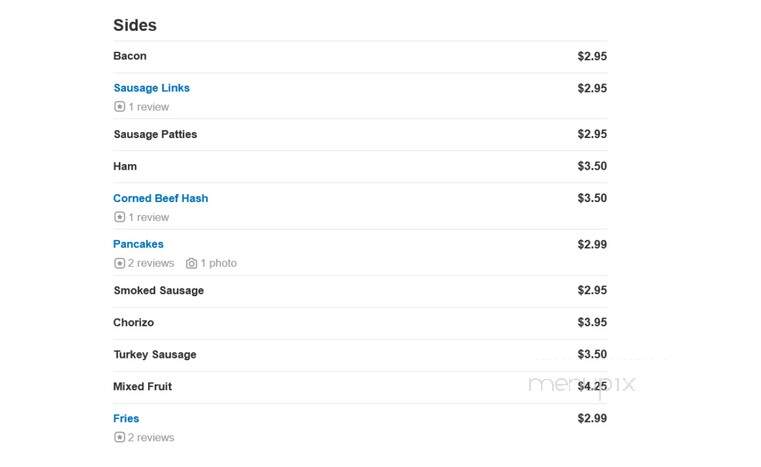The image size is (761, 467).
Task: Click review star icon under Pancakes
Action: 119,263
